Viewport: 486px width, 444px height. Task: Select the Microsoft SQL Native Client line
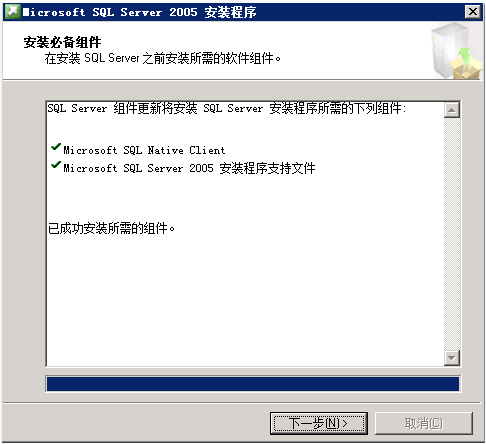click(144, 150)
